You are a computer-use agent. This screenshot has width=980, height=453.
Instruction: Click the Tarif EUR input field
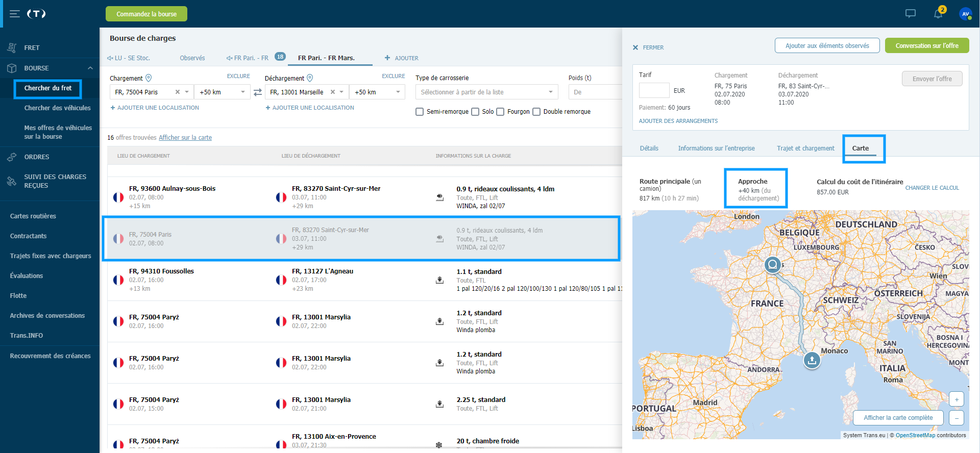point(654,90)
